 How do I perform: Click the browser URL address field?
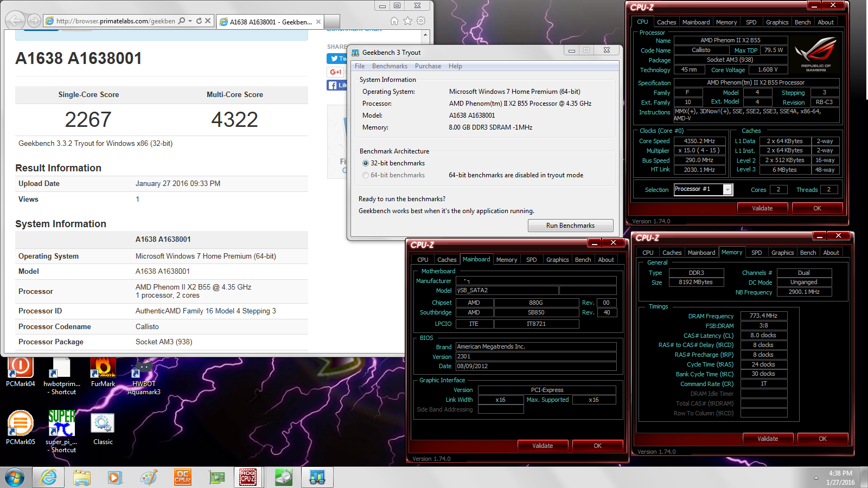[115, 21]
